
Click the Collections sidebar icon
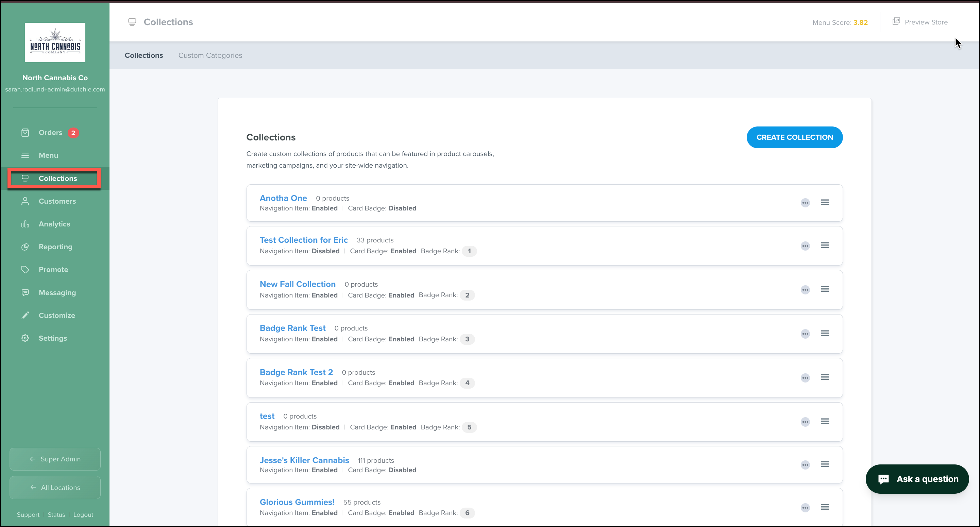click(25, 178)
